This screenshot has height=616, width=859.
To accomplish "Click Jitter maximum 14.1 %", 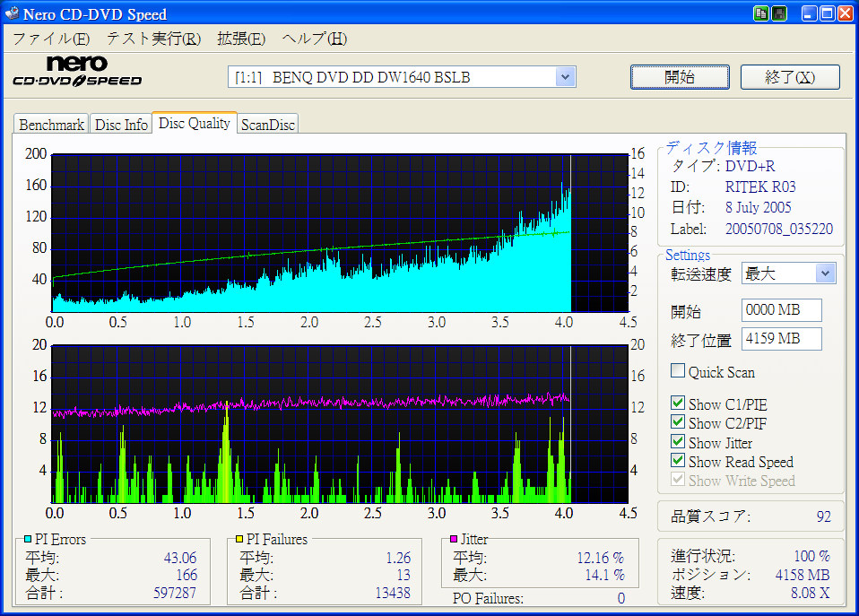I will [605, 575].
